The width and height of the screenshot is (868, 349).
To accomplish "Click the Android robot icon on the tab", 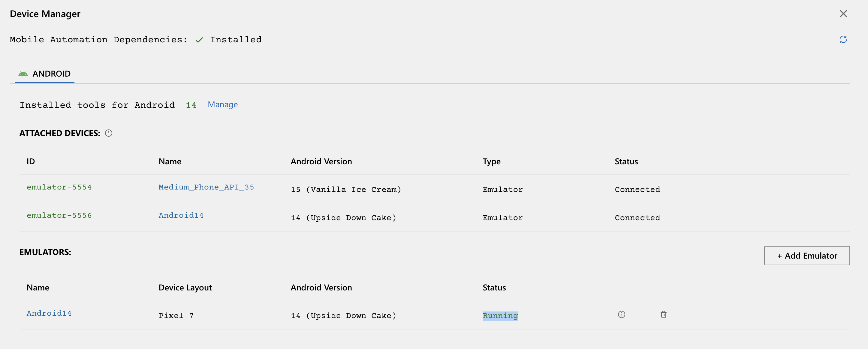I will 23,74.
